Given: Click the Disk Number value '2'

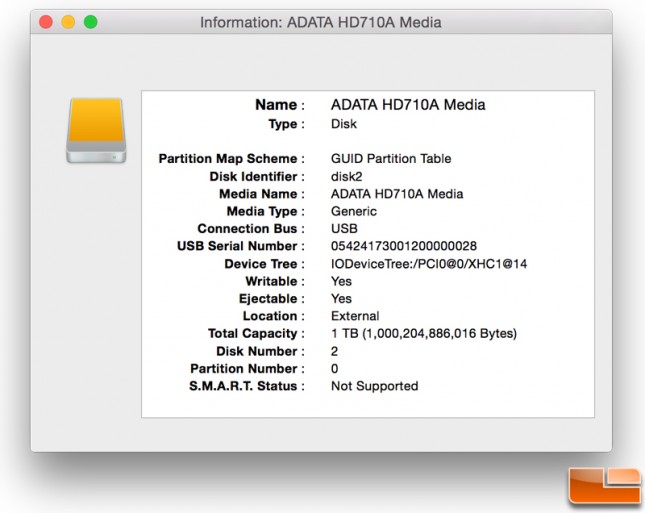Looking at the screenshot, I should click(334, 351).
